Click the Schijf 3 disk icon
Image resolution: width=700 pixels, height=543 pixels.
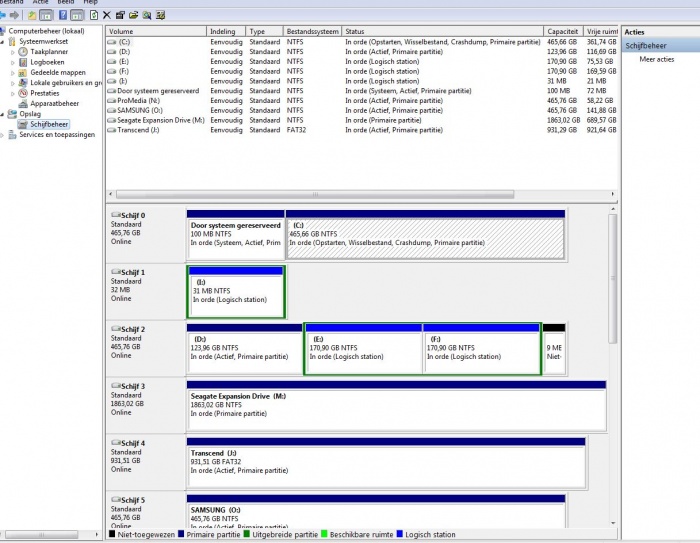point(115,386)
